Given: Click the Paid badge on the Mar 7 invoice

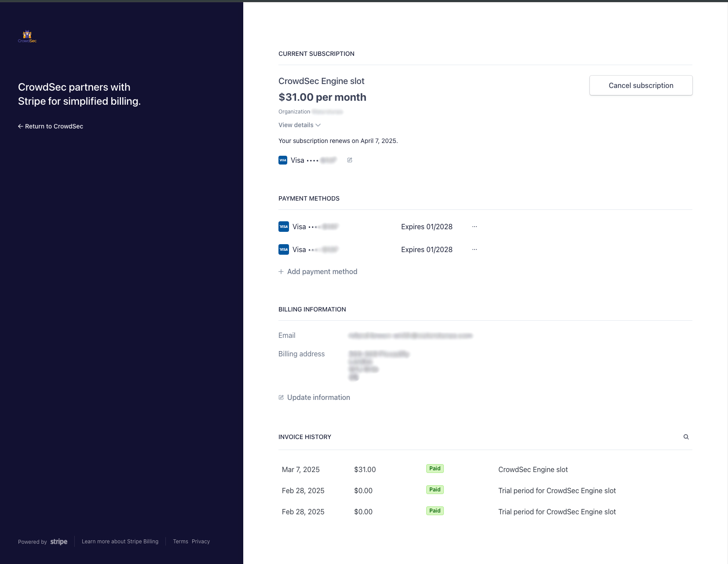Looking at the screenshot, I should click(435, 469).
